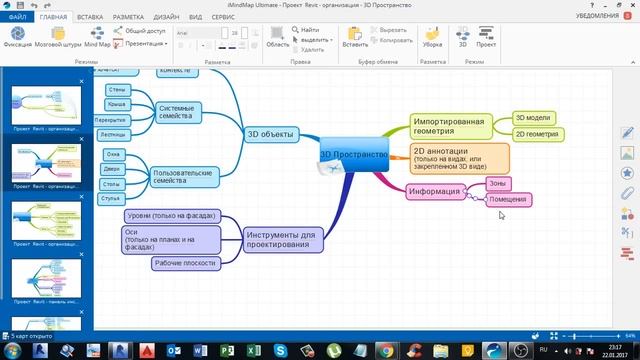Open Outlook from the taskbar
This screenshot has height=360, width=640.
[174, 351]
